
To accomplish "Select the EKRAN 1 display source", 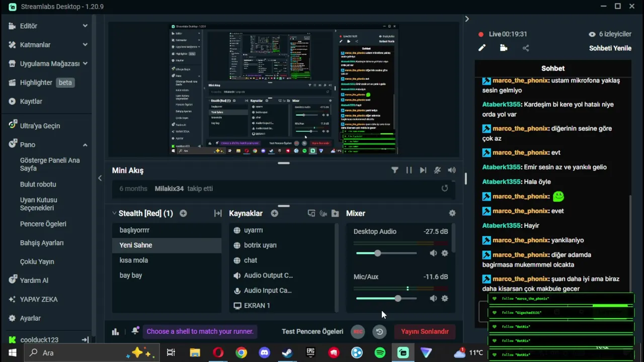I will coord(282,306).
